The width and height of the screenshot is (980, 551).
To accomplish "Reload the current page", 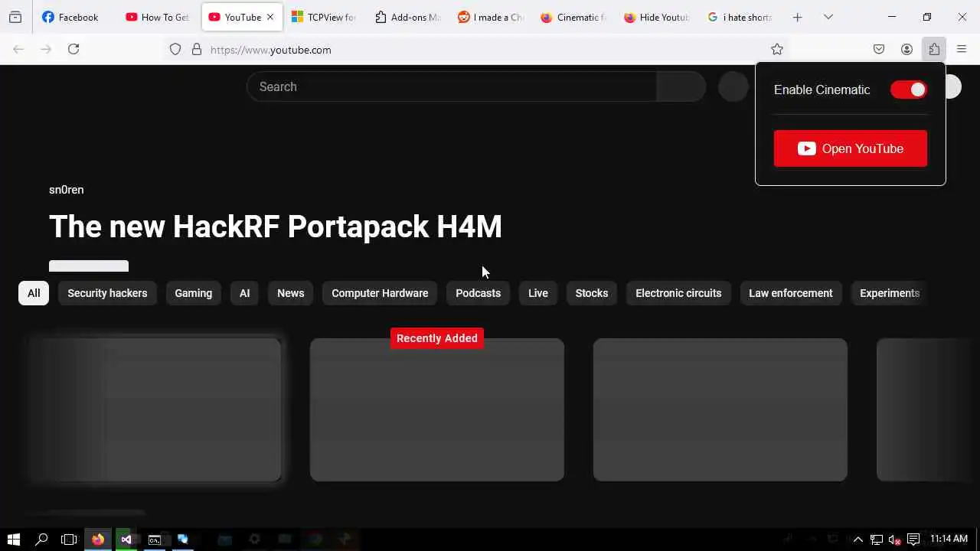I will coord(73,49).
